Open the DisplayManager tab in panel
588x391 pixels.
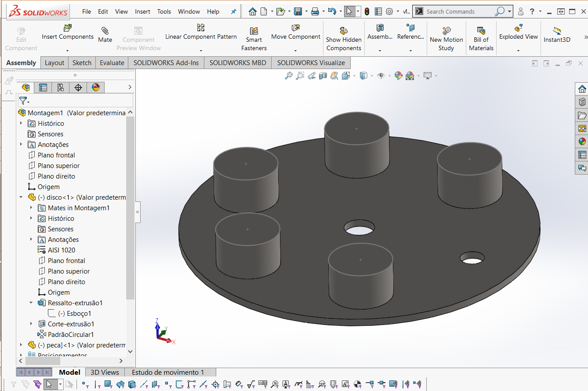click(96, 88)
